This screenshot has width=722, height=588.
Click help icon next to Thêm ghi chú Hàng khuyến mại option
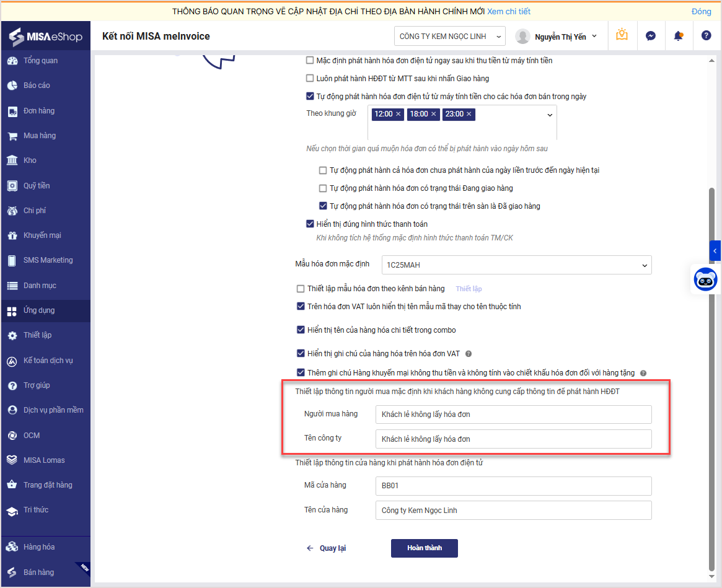(x=643, y=374)
